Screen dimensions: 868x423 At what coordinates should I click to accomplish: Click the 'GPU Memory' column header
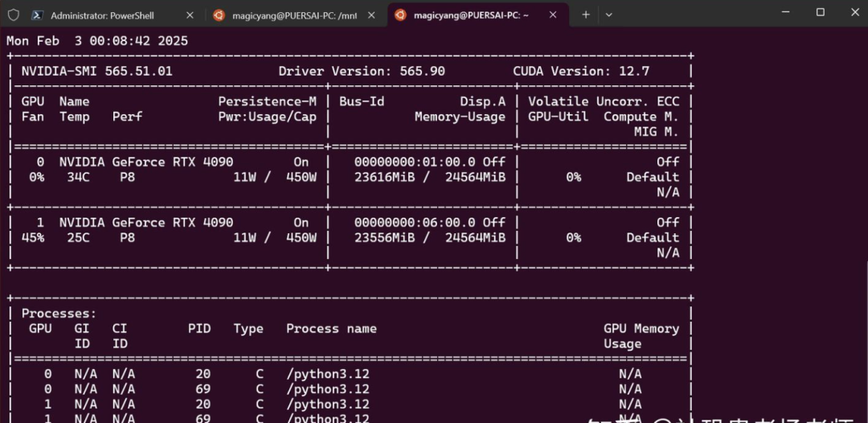[x=641, y=329]
